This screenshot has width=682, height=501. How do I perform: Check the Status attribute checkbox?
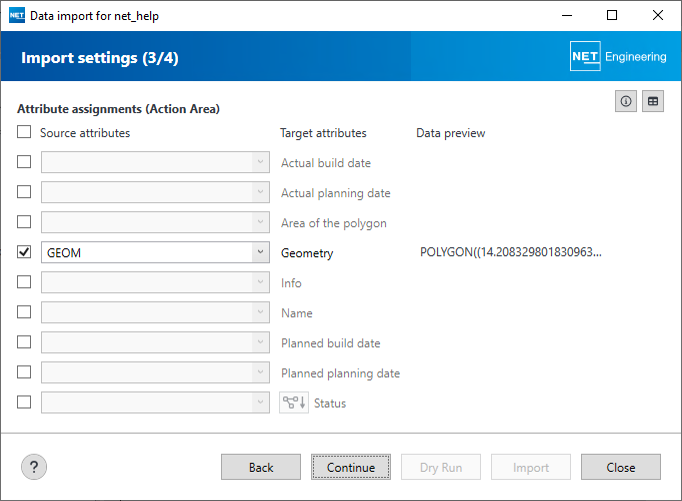tap(24, 403)
